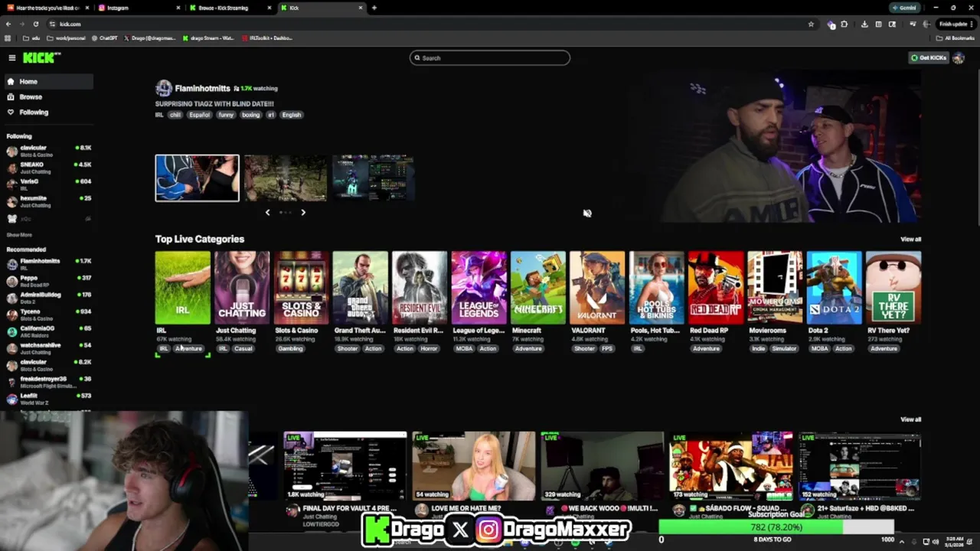The image size is (980, 551).
Task: Unmute the featured stream player
Action: [x=587, y=214]
